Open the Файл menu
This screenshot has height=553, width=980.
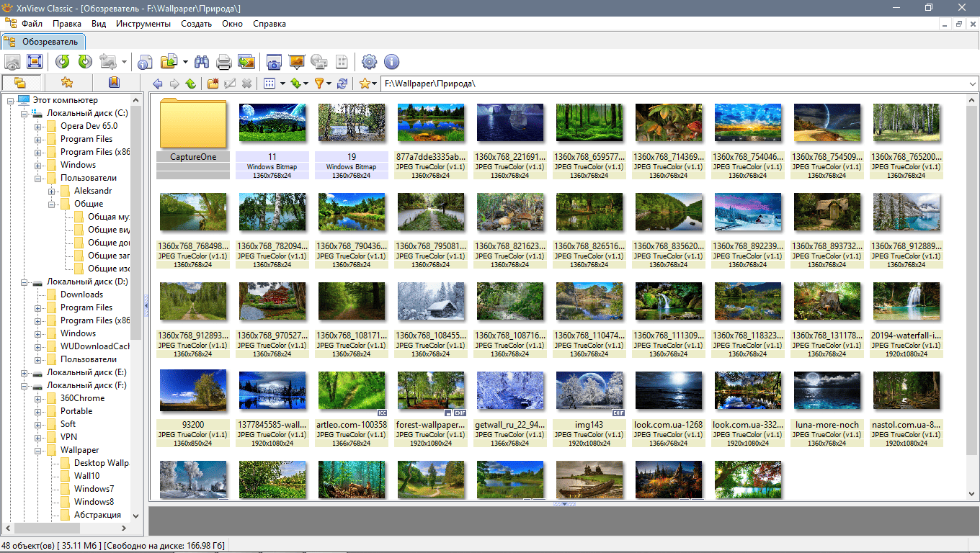[32, 24]
